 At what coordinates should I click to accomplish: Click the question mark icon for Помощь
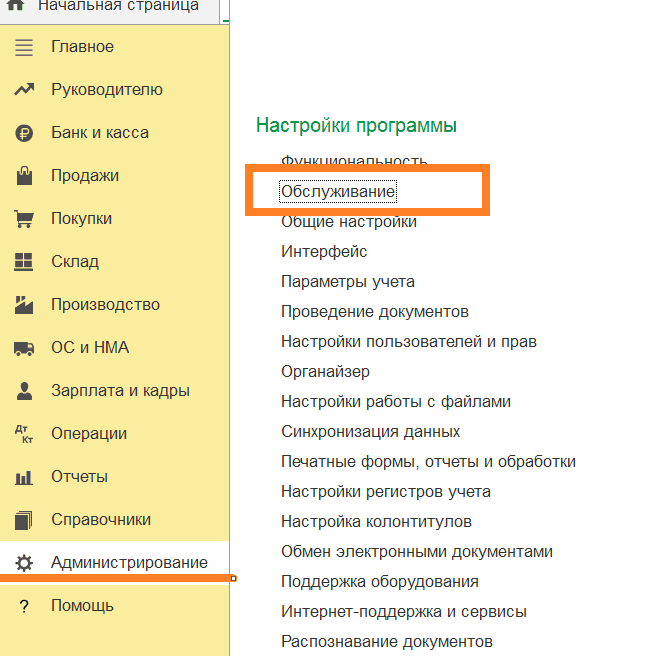coord(24,606)
